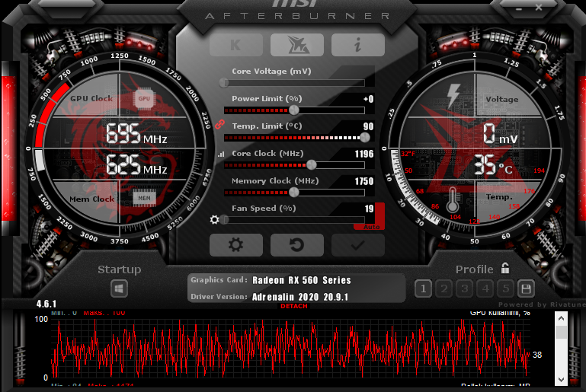The width and height of the screenshot is (586, 392).
Task: Minimize the Afterburner window
Action: 519,8
